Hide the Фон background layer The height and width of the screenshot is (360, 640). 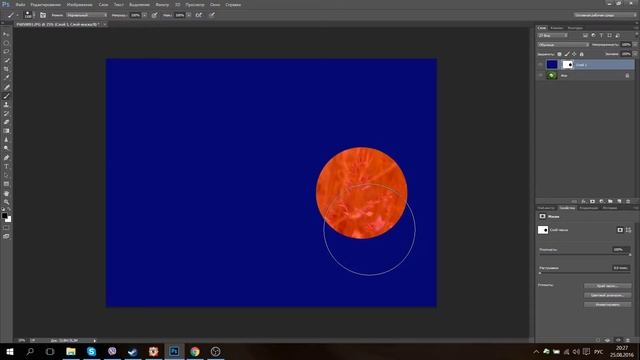(x=540, y=76)
